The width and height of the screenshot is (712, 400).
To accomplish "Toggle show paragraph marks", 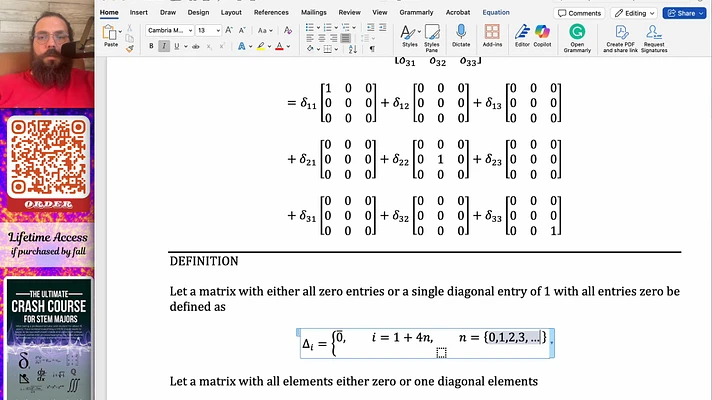I will coord(372,47).
